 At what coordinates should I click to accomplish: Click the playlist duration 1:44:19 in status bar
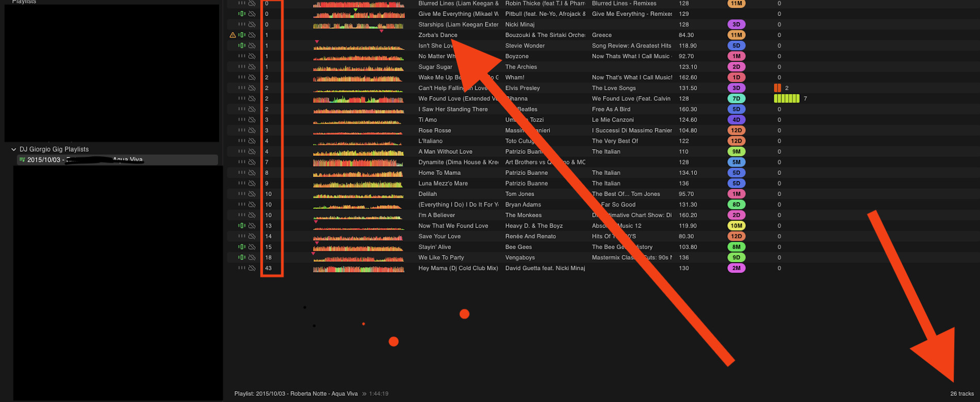[379, 394]
